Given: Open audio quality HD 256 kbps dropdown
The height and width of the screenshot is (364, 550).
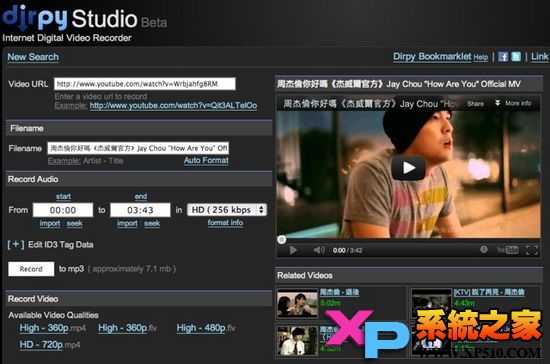Looking at the screenshot, I should coord(227,210).
